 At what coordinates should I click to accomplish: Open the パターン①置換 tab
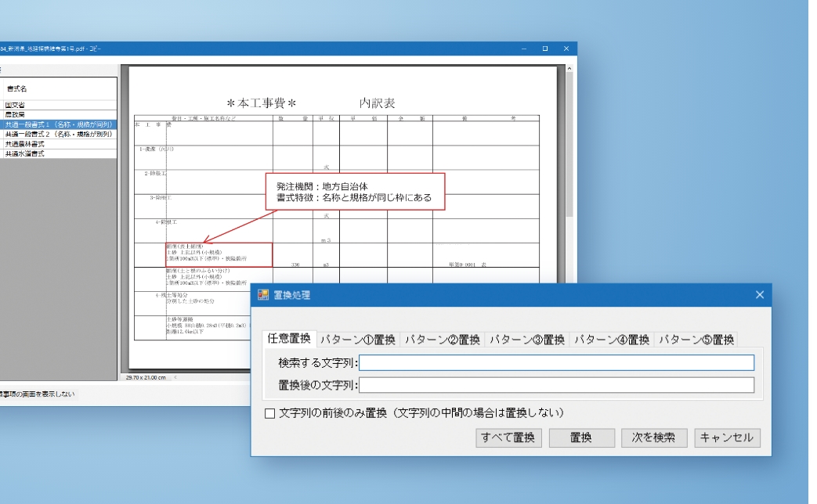(x=357, y=340)
